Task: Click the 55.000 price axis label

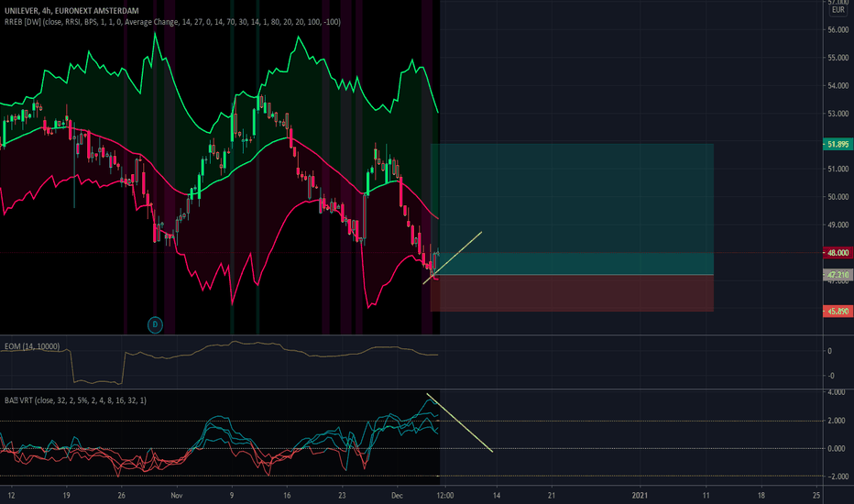Action: 838,58
